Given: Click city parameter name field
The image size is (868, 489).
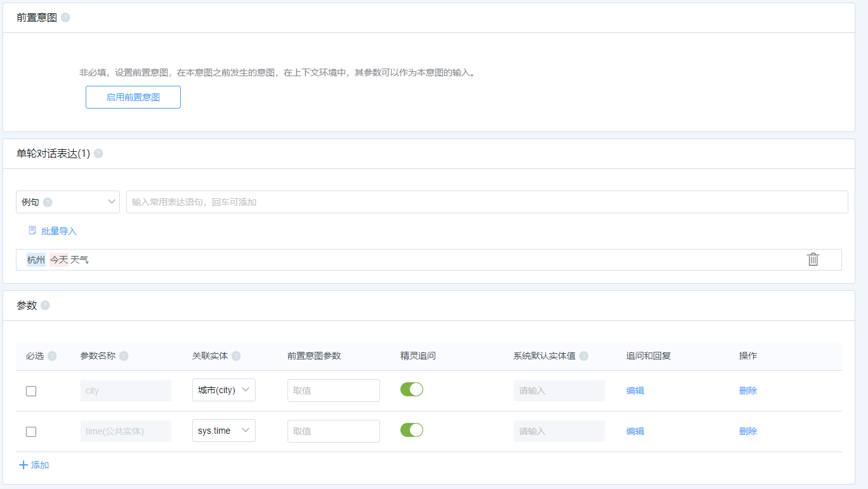Looking at the screenshot, I should [x=126, y=391].
